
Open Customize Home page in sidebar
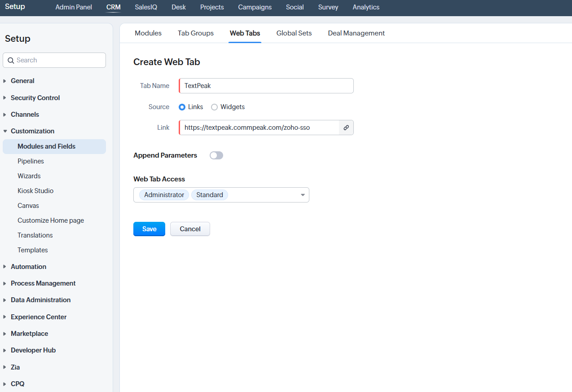51,220
